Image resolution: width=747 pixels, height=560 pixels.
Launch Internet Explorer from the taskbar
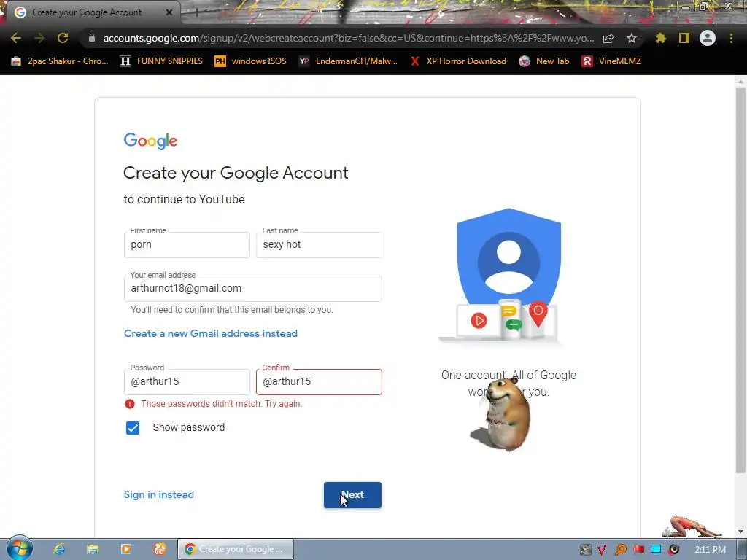tap(59, 549)
